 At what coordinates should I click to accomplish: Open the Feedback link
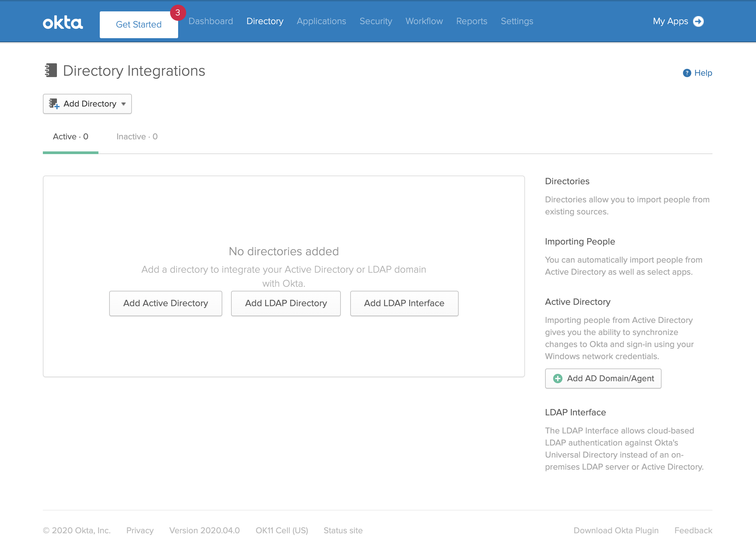[693, 530]
